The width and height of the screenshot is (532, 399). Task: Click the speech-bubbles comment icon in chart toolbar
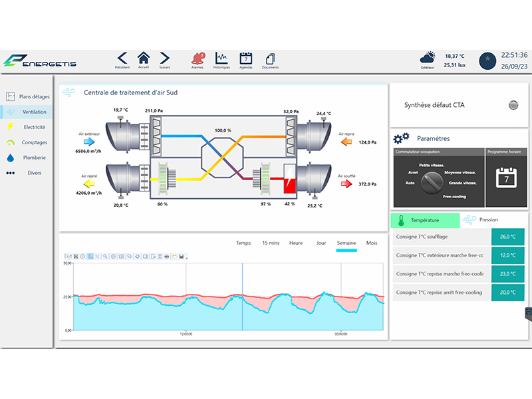click(x=129, y=257)
